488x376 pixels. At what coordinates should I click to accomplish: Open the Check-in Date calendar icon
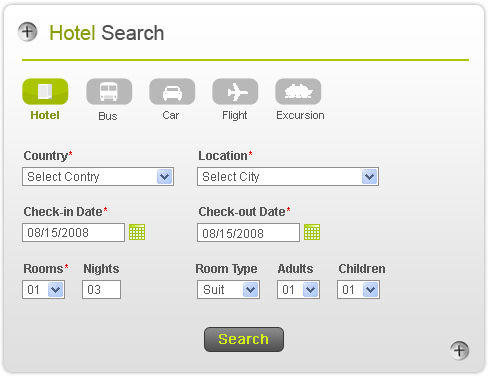point(137,232)
